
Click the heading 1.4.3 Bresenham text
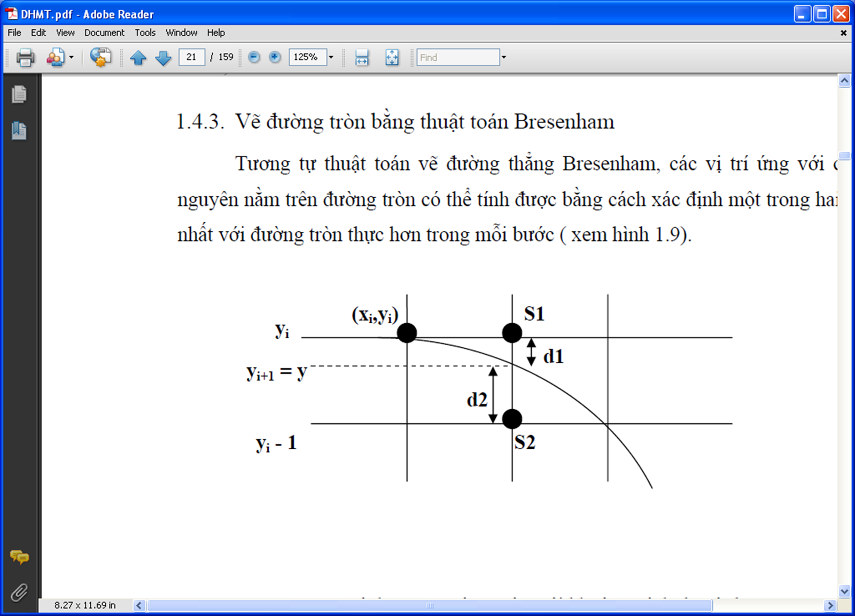click(x=395, y=122)
